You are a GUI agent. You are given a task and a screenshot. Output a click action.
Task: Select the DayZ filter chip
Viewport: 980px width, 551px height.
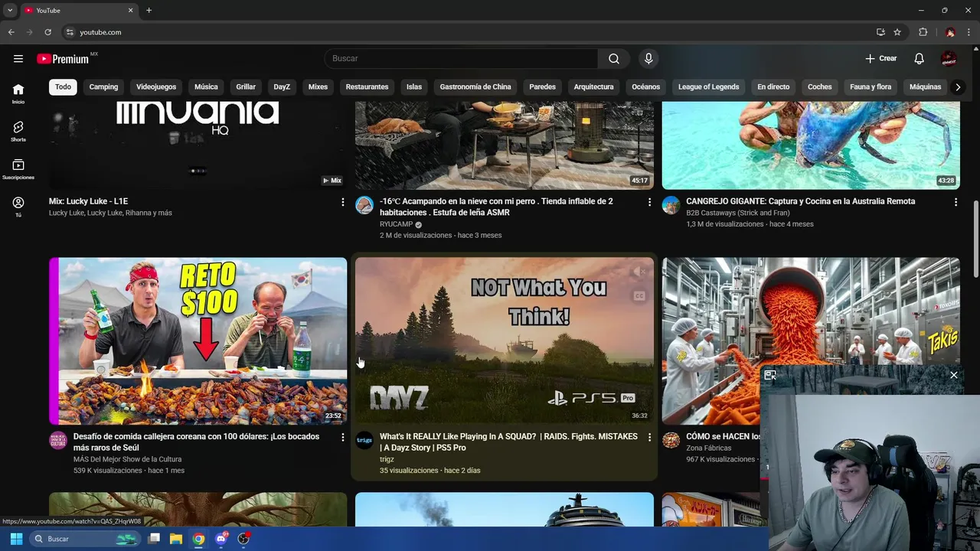click(282, 86)
